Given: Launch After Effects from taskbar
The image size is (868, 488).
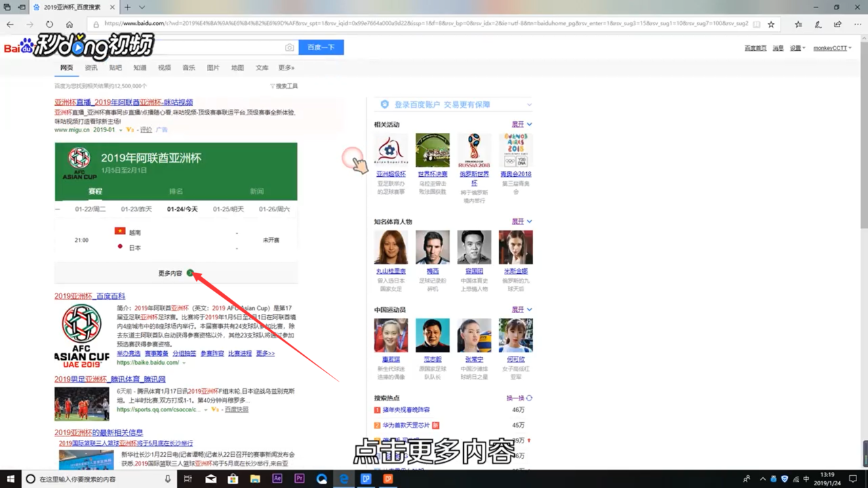Looking at the screenshot, I should point(277,479).
